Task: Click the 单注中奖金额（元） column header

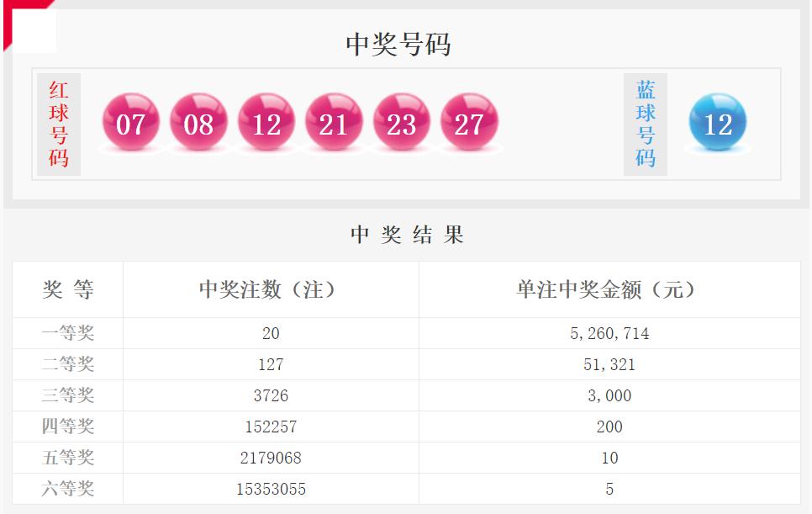Action: point(606,289)
